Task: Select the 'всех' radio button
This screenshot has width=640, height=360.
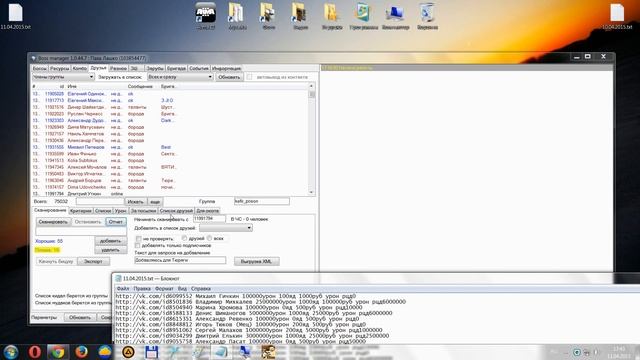Action: pos(209,238)
